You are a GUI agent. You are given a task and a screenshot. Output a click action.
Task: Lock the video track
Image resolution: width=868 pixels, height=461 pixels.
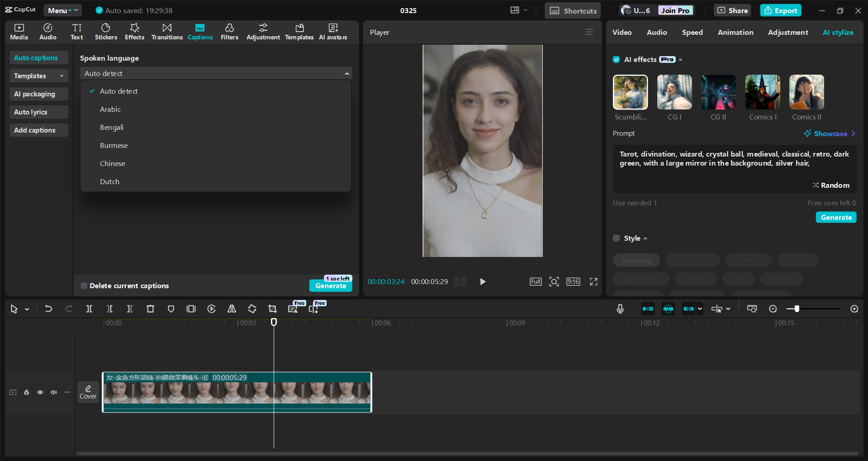pos(26,392)
